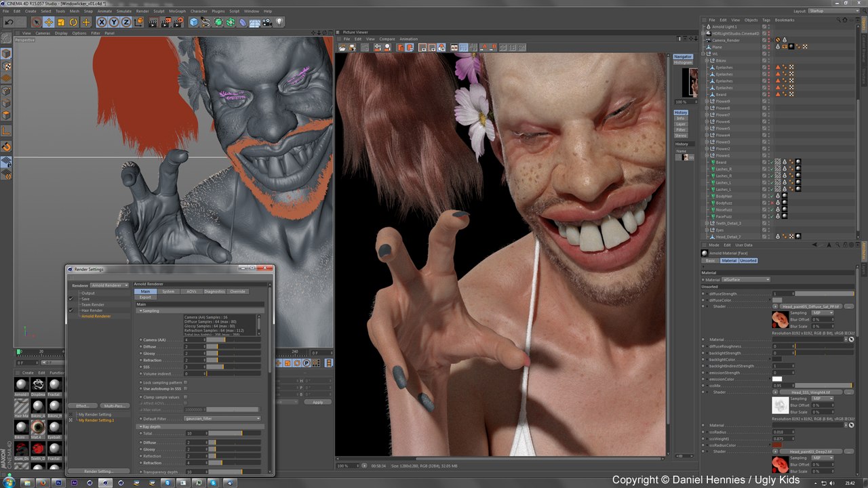Open Default Filter gaussian_filter dropdown
Screen dimensions: 868x488
coord(222,419)
